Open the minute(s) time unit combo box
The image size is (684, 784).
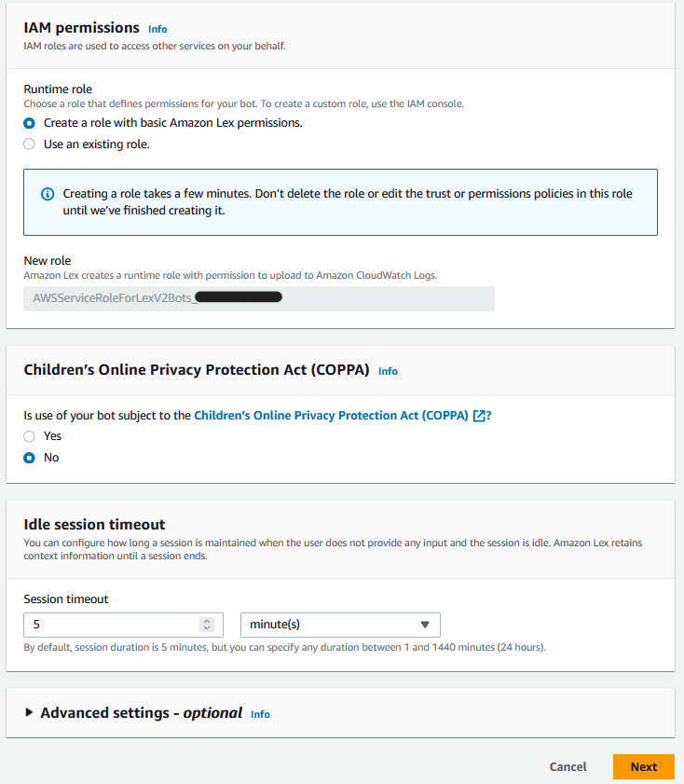pos(340,625)
